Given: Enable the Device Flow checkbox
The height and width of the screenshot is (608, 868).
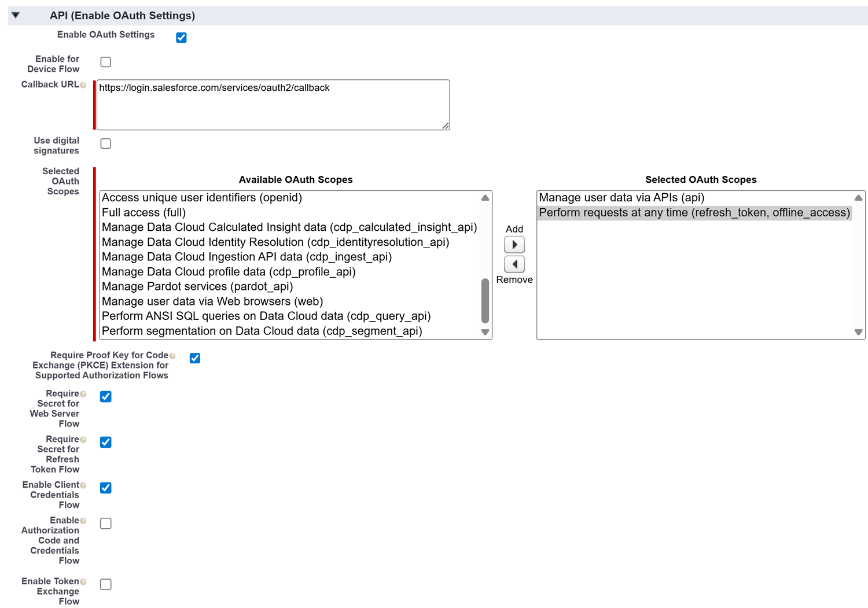Looking at the screenshot, I should (106, 62).
